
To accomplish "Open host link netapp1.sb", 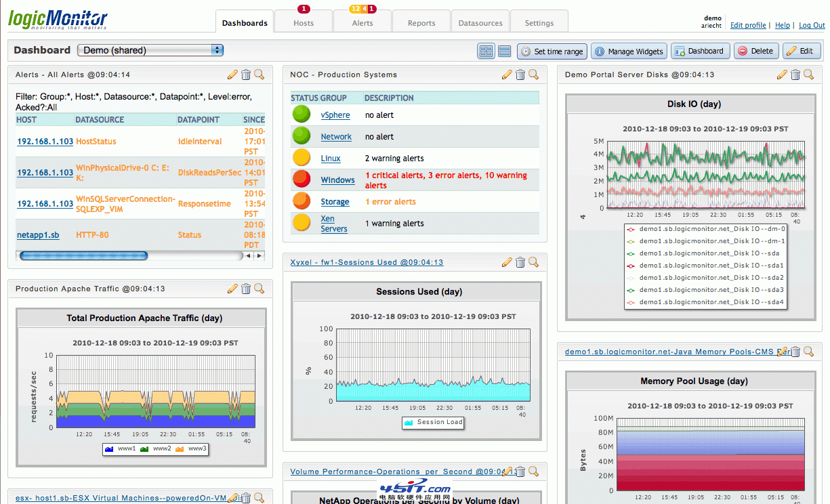I will 38,235.
